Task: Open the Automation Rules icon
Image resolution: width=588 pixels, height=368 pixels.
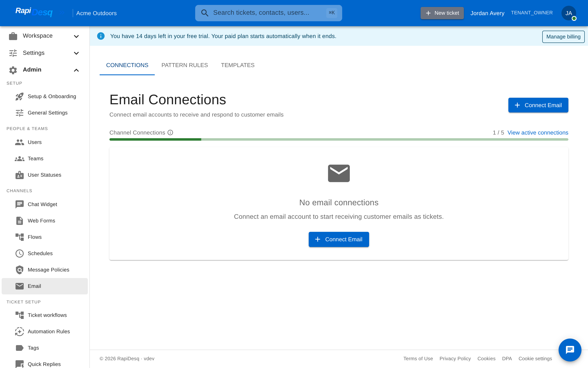Action: [19, 331]
